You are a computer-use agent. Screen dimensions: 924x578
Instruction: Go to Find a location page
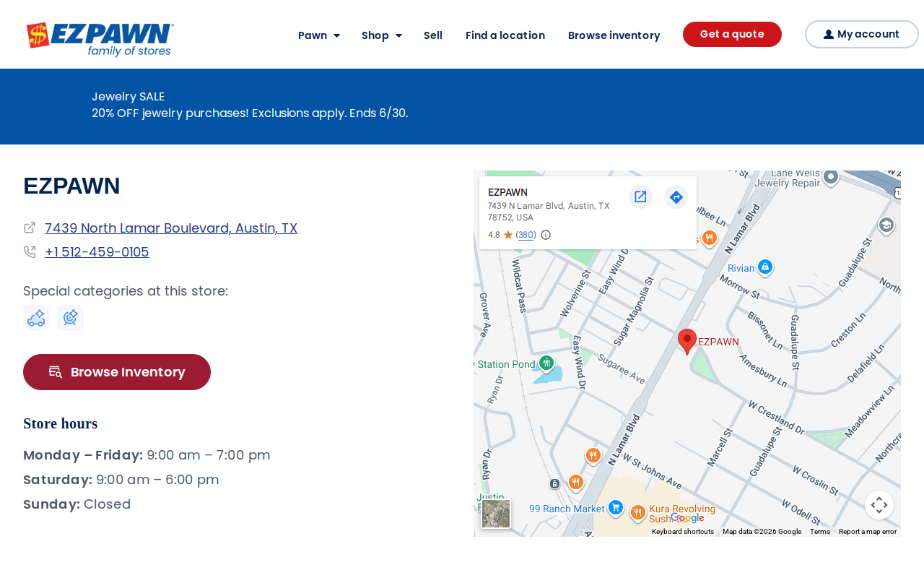[505, 35]
